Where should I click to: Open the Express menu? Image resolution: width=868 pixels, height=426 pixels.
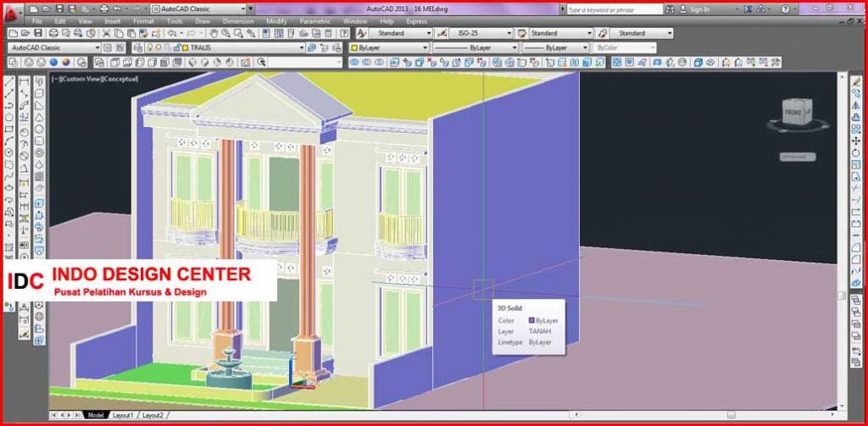(416, 21)
